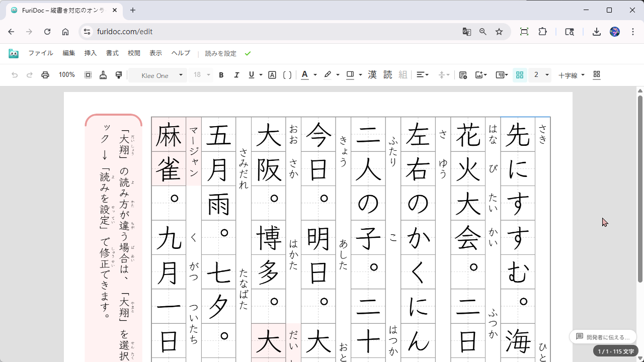Open the print dialog icon
Screen dimensions: 644x362
pyautogui.click(x=45, y=74)
